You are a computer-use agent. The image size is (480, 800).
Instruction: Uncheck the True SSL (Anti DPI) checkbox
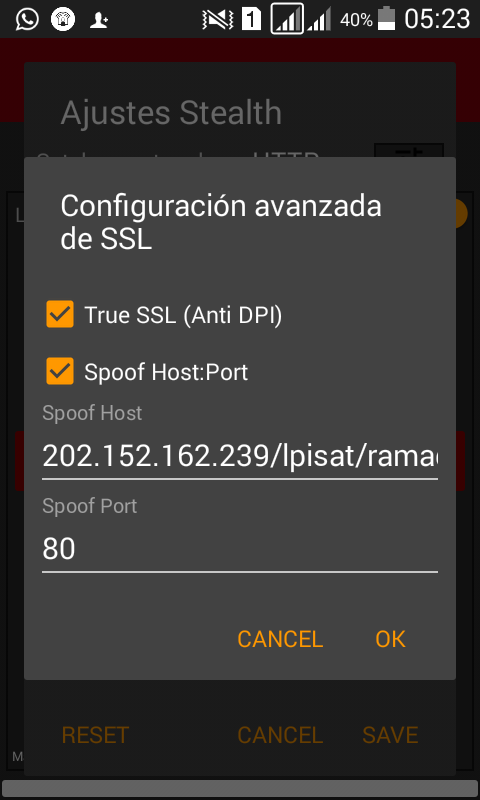pyautogui.click(x=60, y=314)
